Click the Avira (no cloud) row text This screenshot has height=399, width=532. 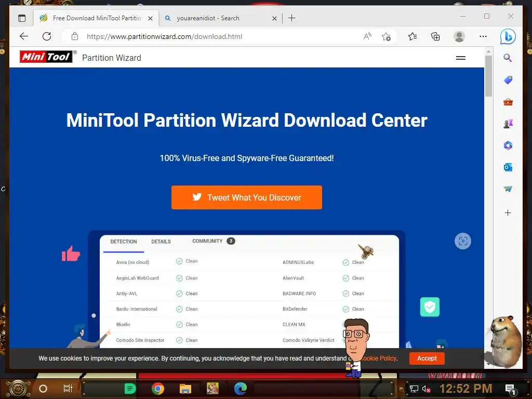pyautogui.click(x=132, y=262)
